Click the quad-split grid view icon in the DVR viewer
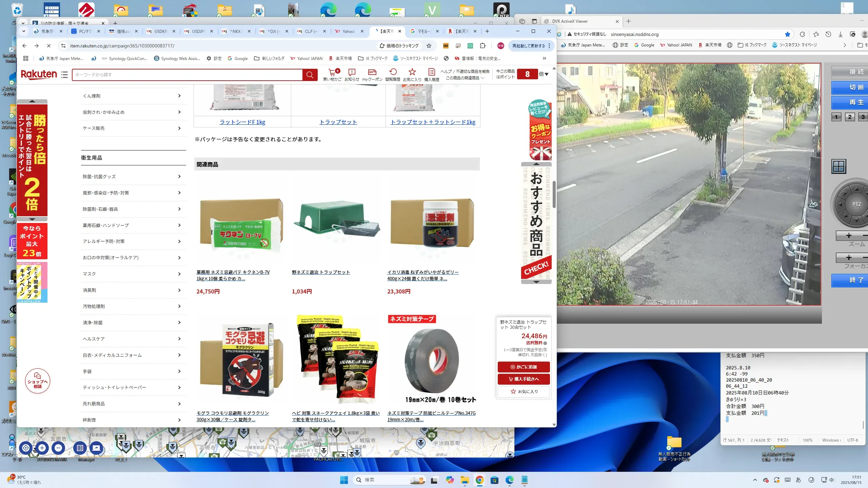This screenshot has width=868, height=488. point(839,166)
